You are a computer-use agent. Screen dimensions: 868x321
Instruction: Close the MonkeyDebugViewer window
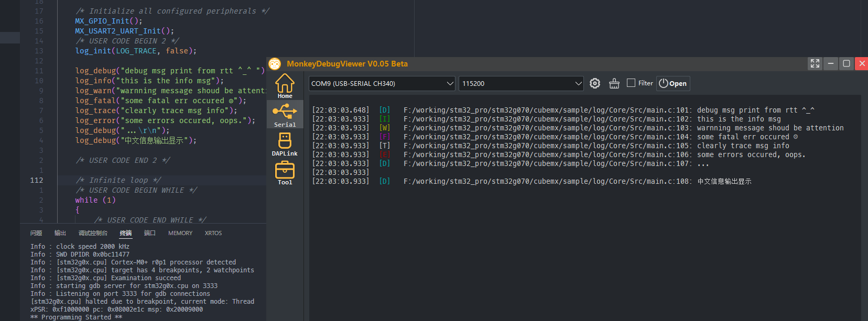tap(862, 63)
